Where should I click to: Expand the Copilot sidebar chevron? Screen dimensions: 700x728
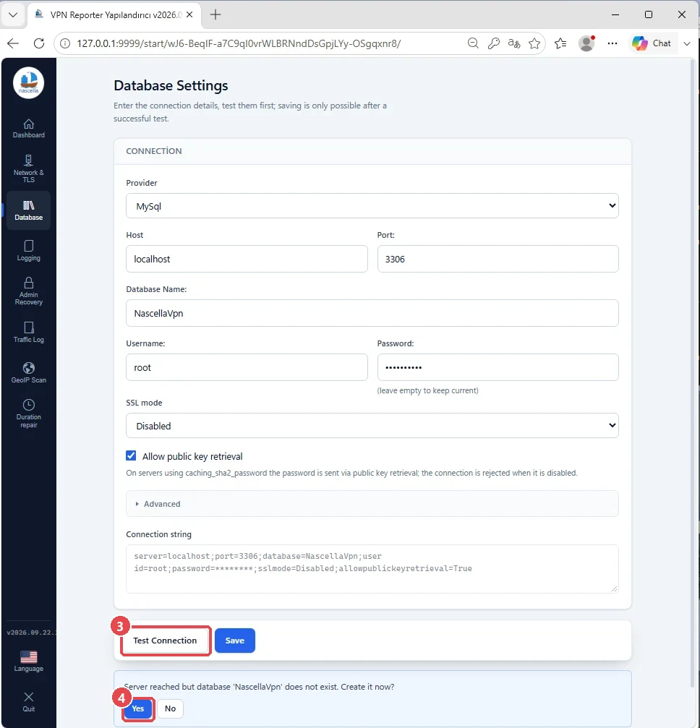point(687,43)
